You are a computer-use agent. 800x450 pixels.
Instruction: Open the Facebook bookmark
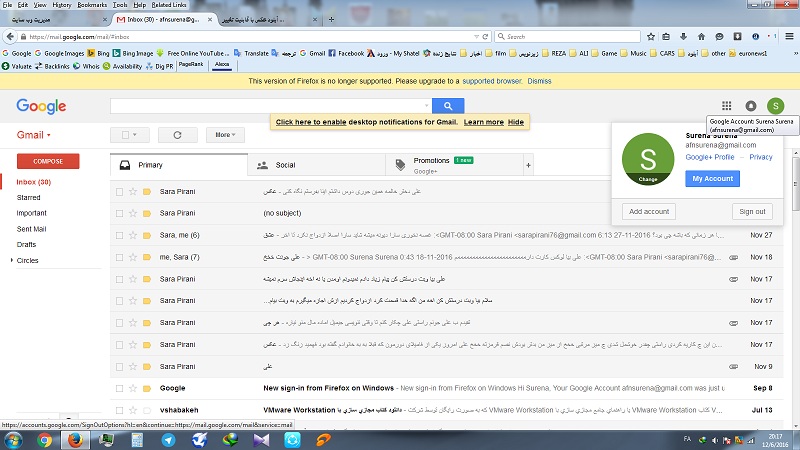pos(346,53)
